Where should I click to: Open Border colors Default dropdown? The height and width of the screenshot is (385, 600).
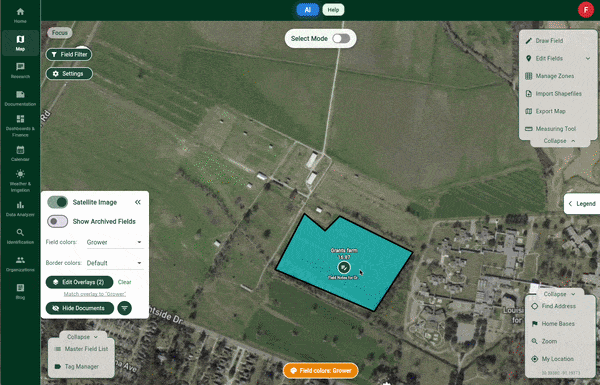pos(114,263)
